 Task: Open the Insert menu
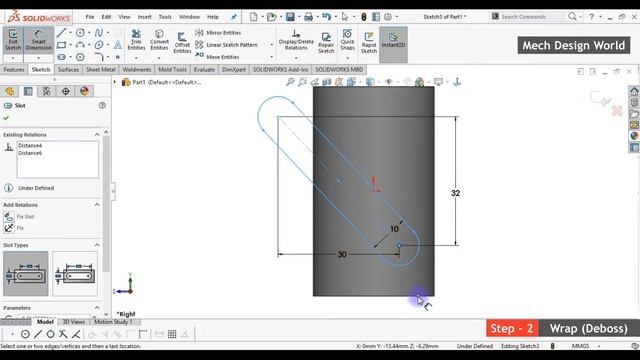144,17
